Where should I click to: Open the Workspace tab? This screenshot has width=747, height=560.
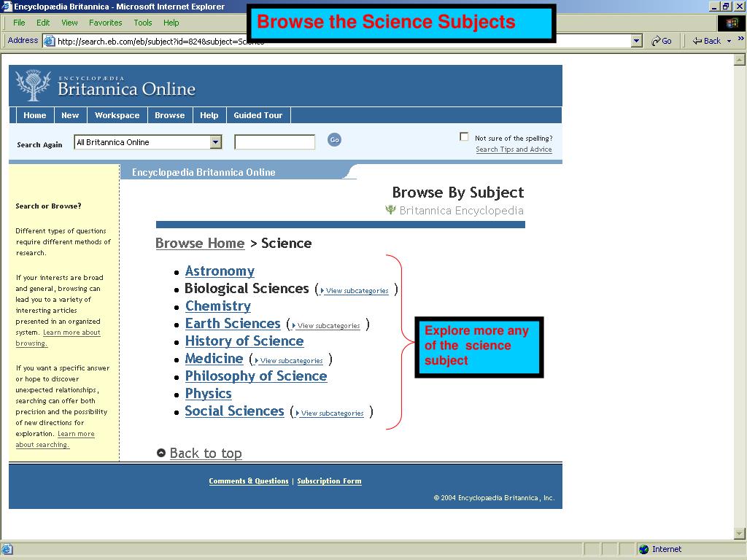click(117, 115)
